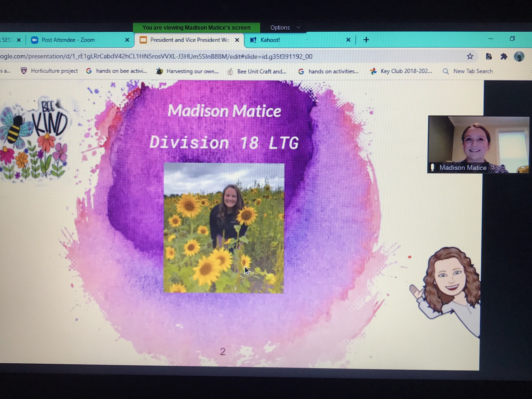Image resolution: width=532 pixels, height=399 pixels.
Task: Click the Kahoot K! favicon on its tab
Action: pos(254,40)
